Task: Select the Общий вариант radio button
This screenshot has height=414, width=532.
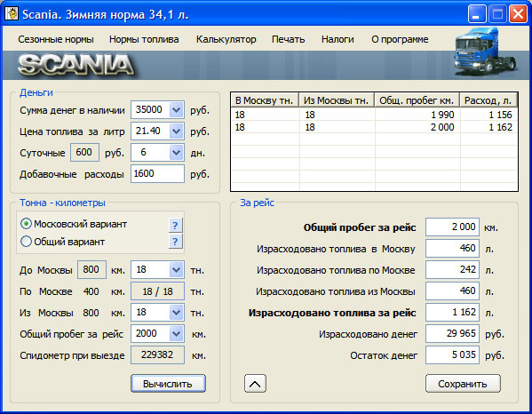Action: point(26,242)
